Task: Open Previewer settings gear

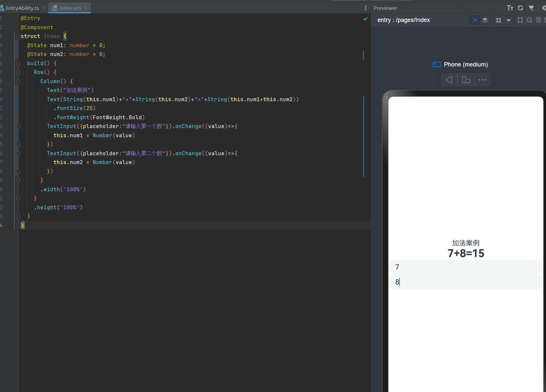Action: (x=544, y=8)
